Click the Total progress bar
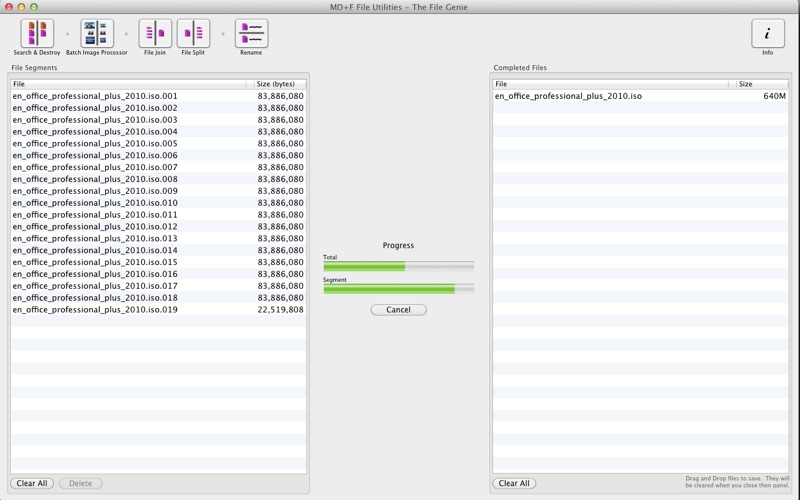Screen dimensions: 800x500 point(398,266)
